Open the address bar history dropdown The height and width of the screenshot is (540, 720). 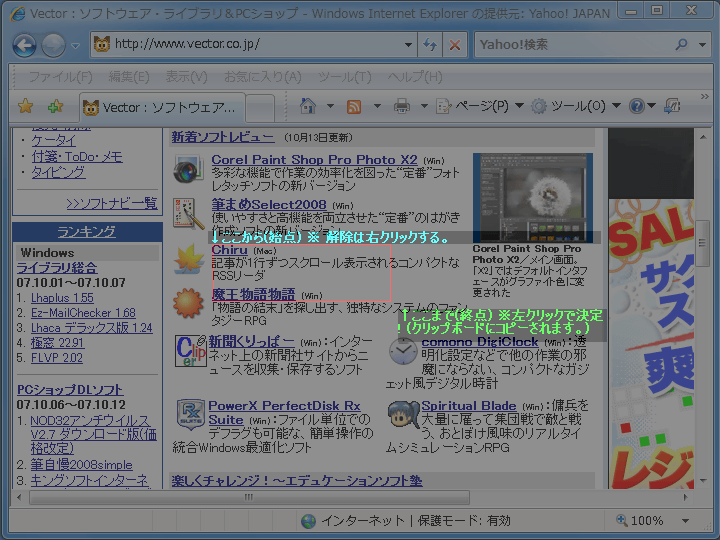click(x=408, y=45)
